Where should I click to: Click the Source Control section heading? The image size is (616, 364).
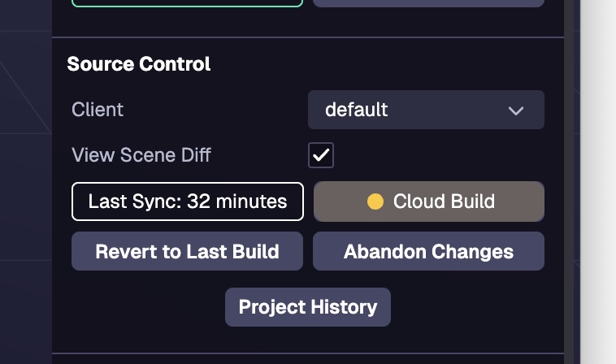[139, 64]
